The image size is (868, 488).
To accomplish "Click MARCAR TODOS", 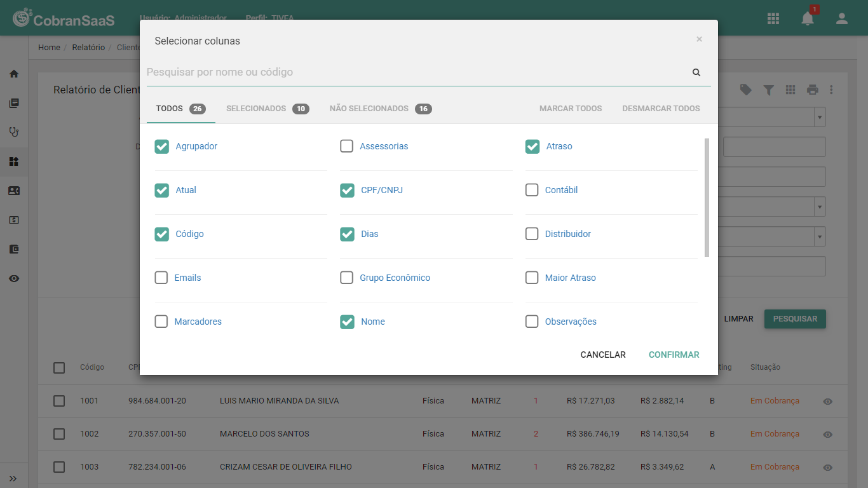I will [x=571, y=109].
